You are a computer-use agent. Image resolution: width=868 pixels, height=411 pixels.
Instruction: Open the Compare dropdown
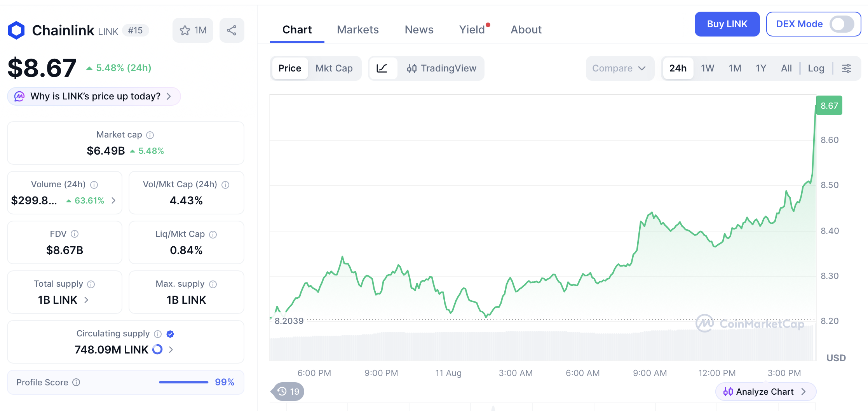click(x=620, y=68)
